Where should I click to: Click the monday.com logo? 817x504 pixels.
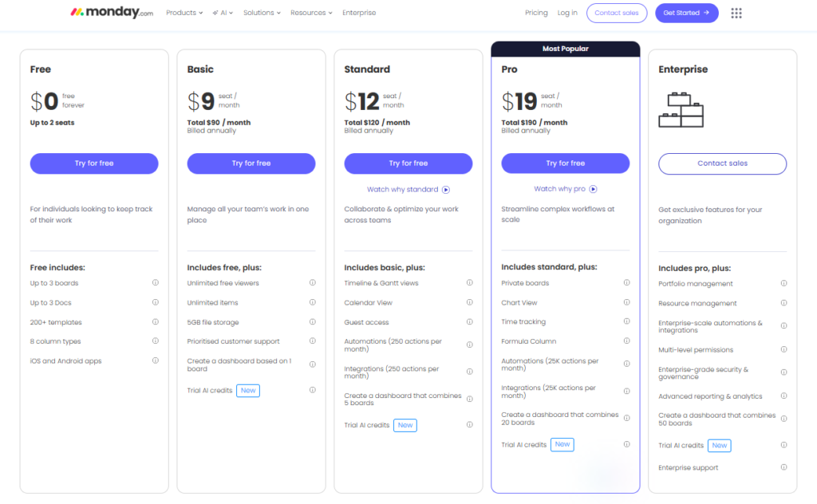[x=110, y=13]
